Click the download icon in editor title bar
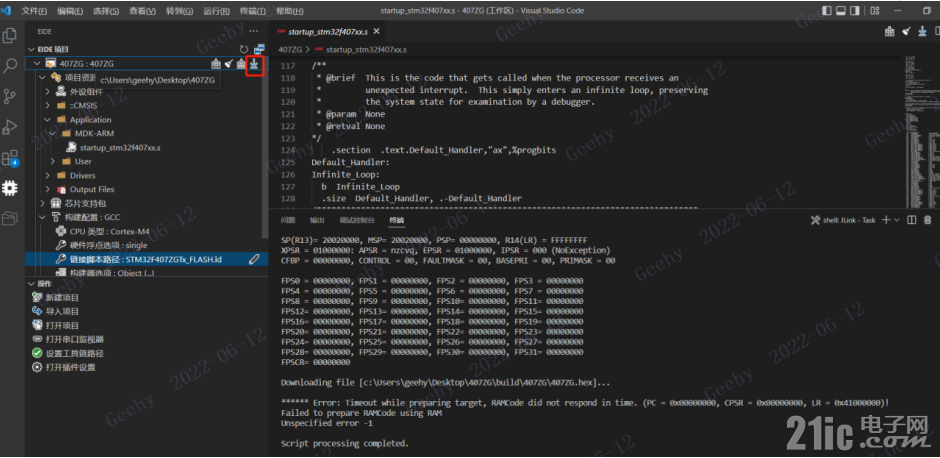This screenshot has width=940, height=458. [922, 31]
